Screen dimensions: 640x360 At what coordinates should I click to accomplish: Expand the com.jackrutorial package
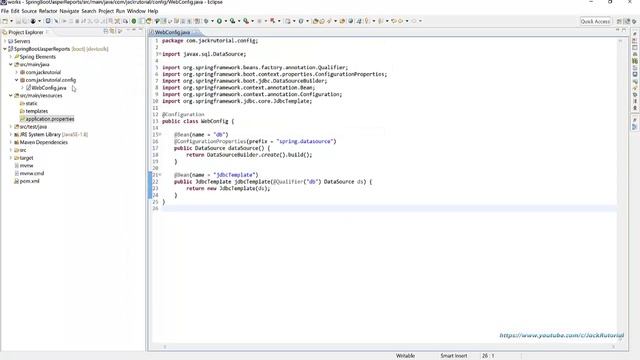click(17, 72)
